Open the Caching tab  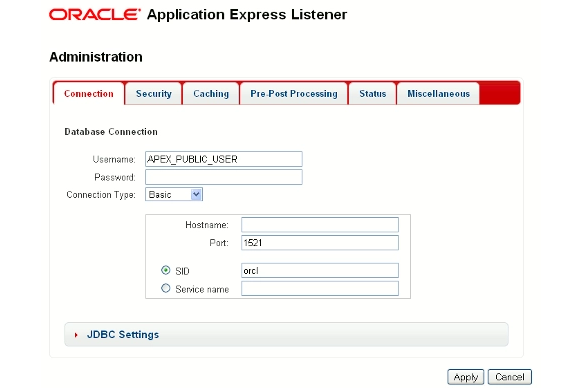[x=211, y=94]
